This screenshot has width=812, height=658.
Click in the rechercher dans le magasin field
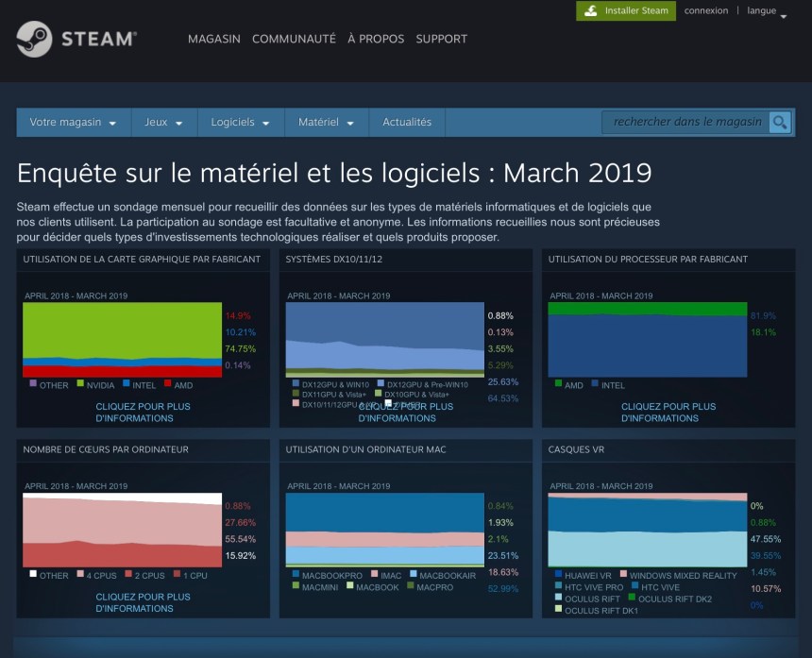tap(686, 122)
